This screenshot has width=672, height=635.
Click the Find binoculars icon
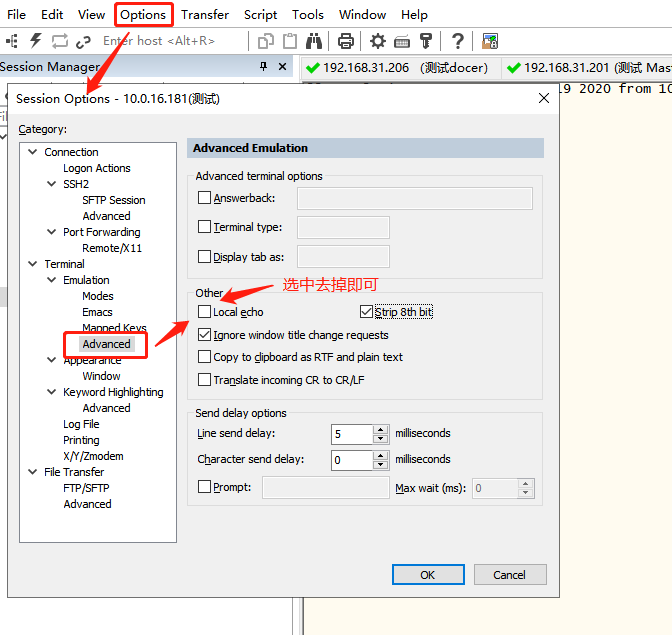coord(314,41)
